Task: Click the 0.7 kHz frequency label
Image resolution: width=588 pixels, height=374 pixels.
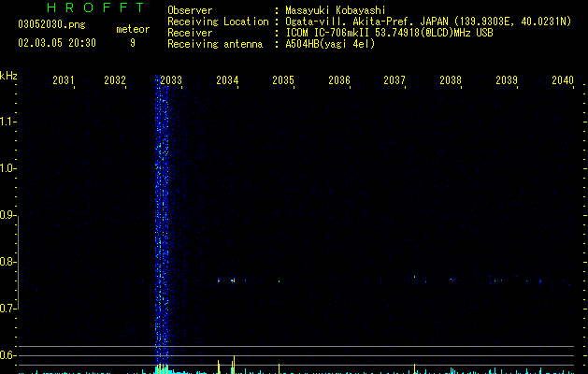Action: [x=7, y=309]
